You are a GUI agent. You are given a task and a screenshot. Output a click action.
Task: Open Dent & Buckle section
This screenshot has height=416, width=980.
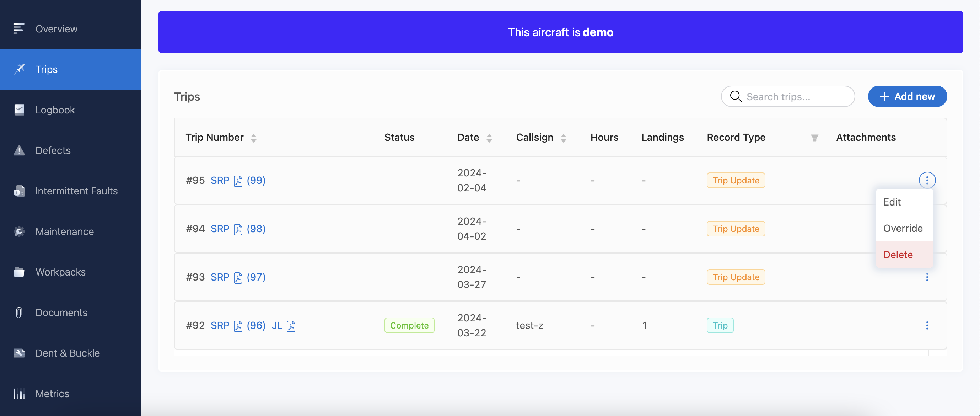(x=68, y=353)
